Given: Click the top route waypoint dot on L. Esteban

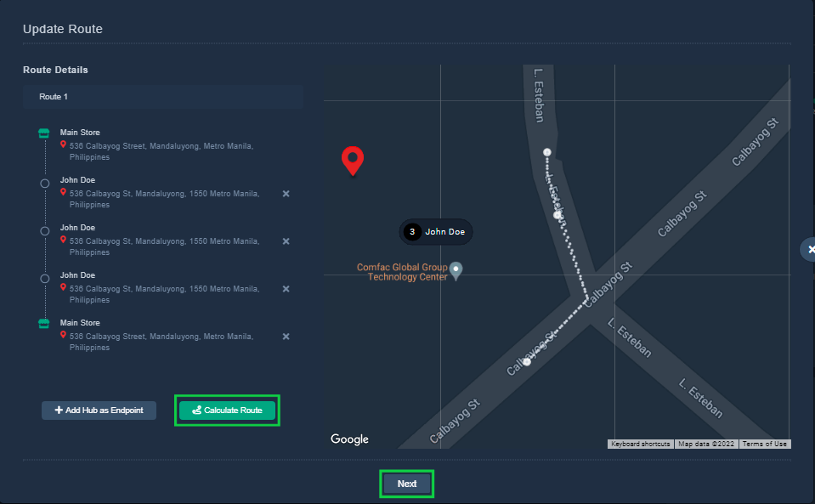Looking at the screenshot, I should tap(546, 152).
